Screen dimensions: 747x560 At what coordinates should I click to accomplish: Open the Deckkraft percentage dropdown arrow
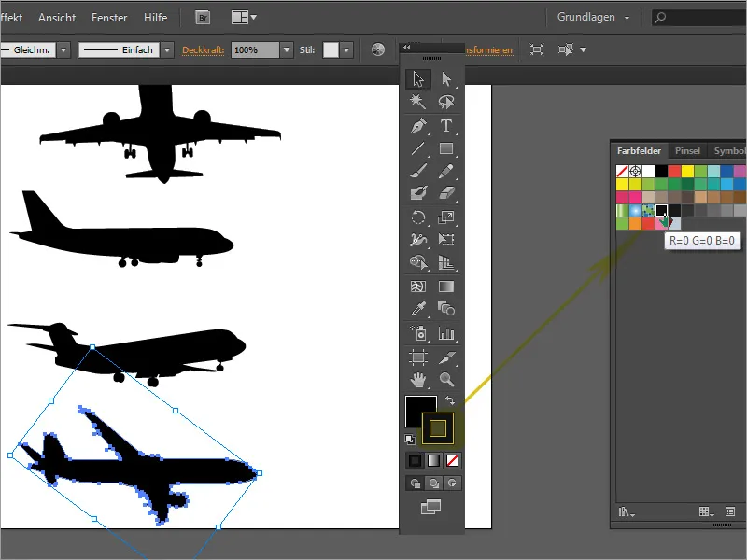(x=287, y=50)
